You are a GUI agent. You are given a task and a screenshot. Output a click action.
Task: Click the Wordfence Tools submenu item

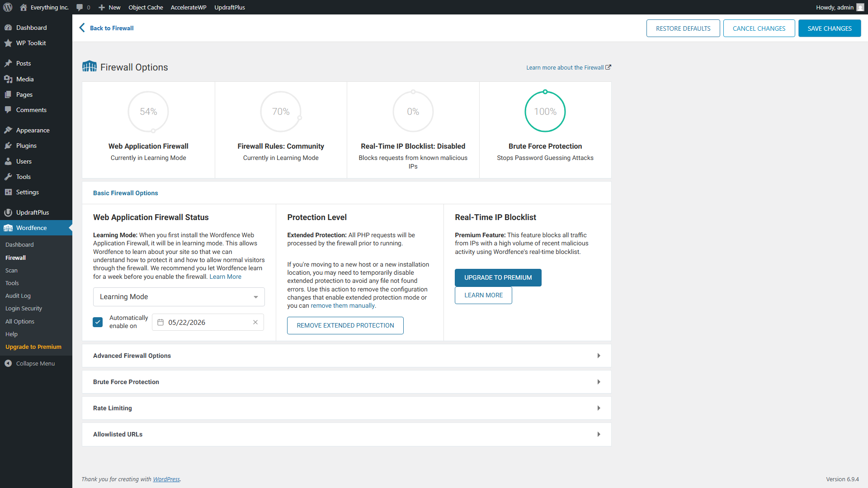coord(12,283)
